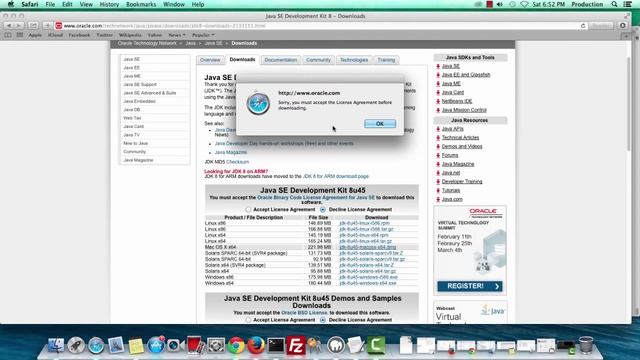This screenshot has height=360, width=640.
Task: Open the Technical Articles resource link
Action: tap(460, 138)
